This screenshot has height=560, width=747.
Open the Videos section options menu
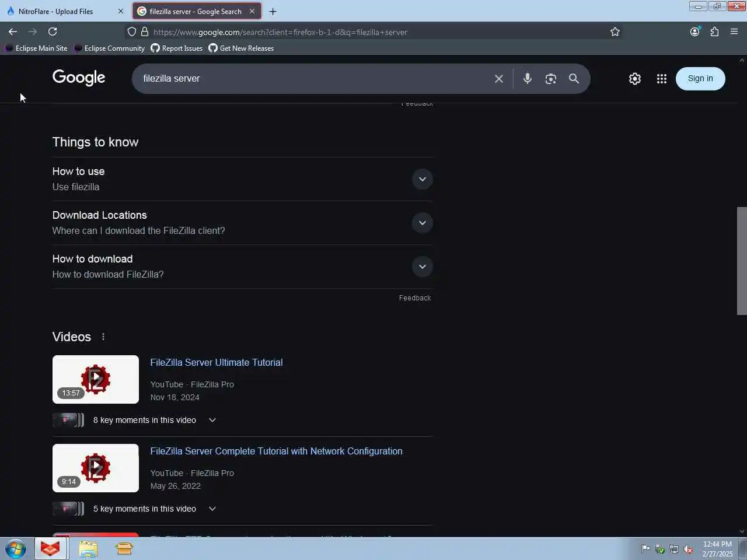(103, 337)
